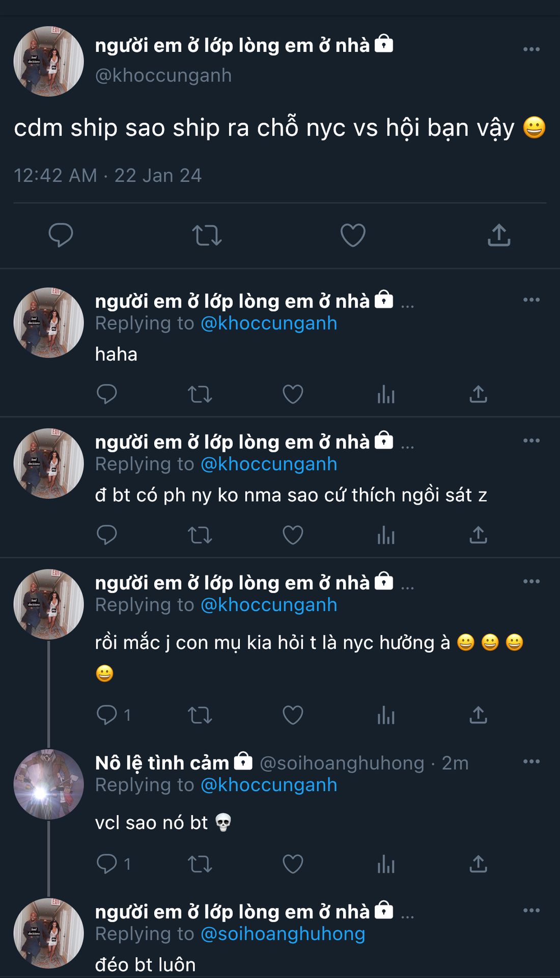Image resolution: width=560 pixels, height=978 pixels.
Task: Open @soihoanghuhong mention link in last reply
Action: [283, 934]
